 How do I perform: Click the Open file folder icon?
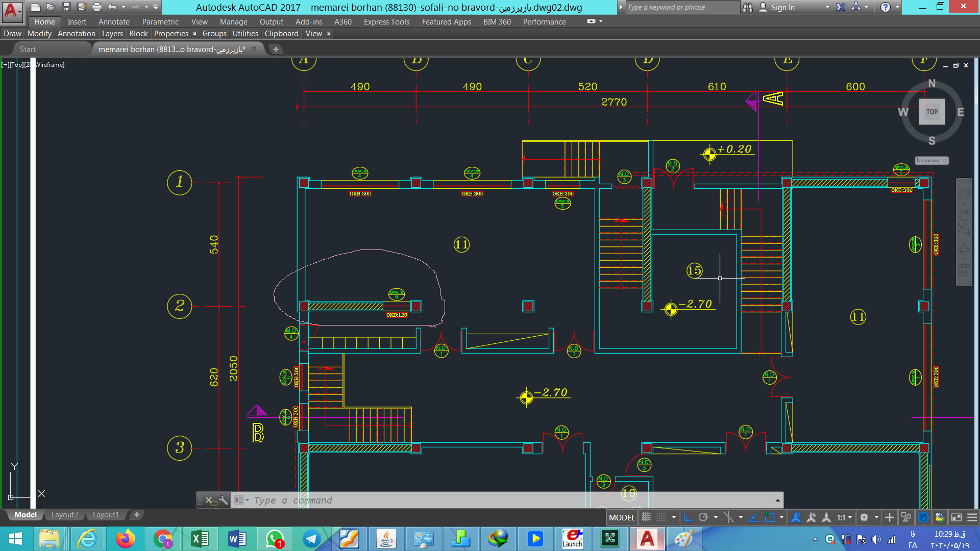pyautogui.click(x=51, y=7)
